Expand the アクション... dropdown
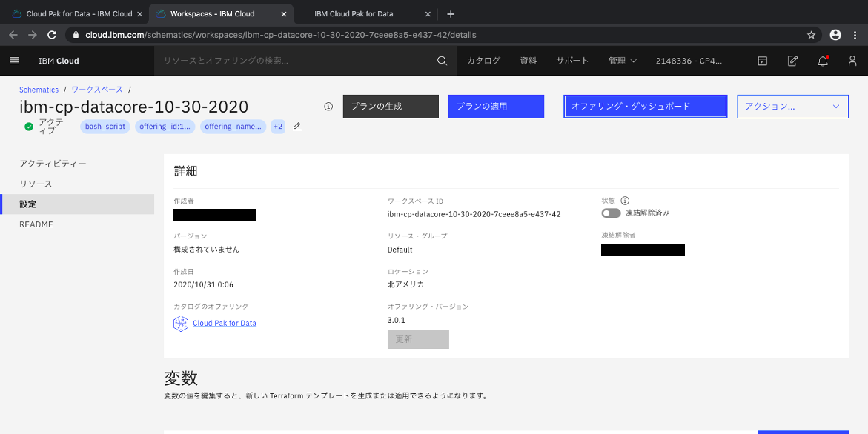 pyautogui.click(x=792, y=106)
